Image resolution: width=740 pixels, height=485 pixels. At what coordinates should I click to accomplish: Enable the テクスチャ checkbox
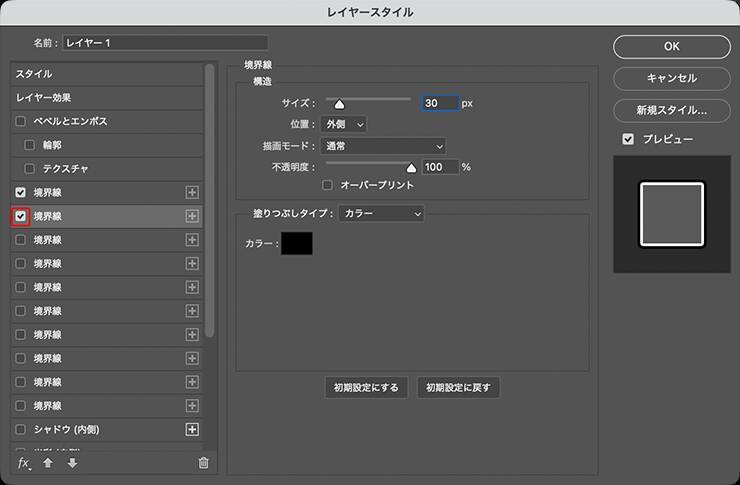[29, 168]
